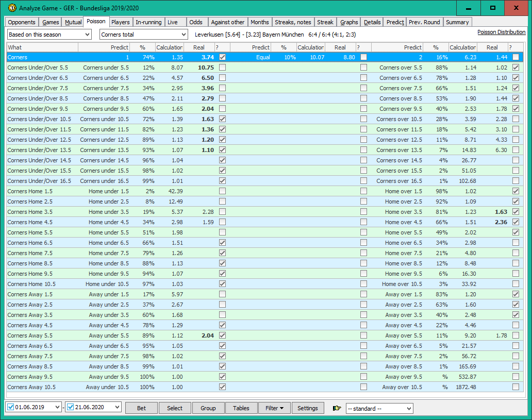Open the Poisson Distribution link

[x=501, y=32]
